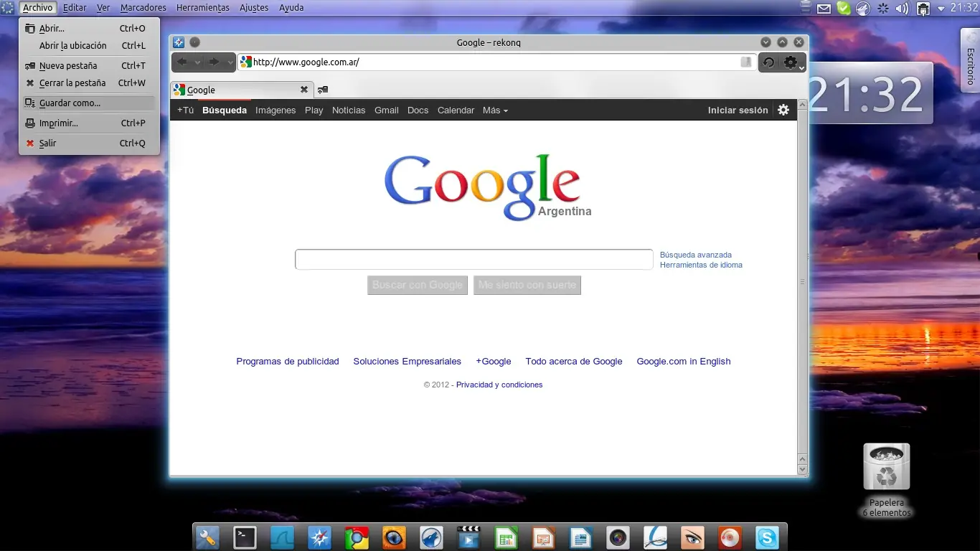Open the spreadsheet app in the dock

point(506,537)
